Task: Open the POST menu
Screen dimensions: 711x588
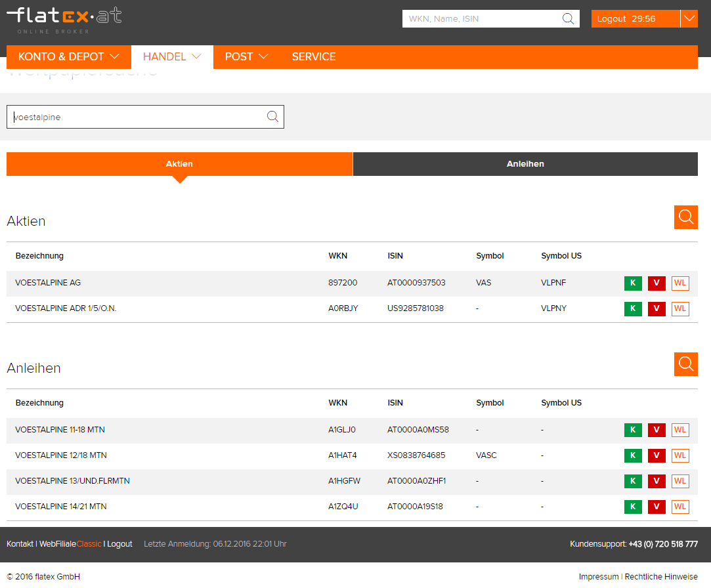Action: point(247,56)
